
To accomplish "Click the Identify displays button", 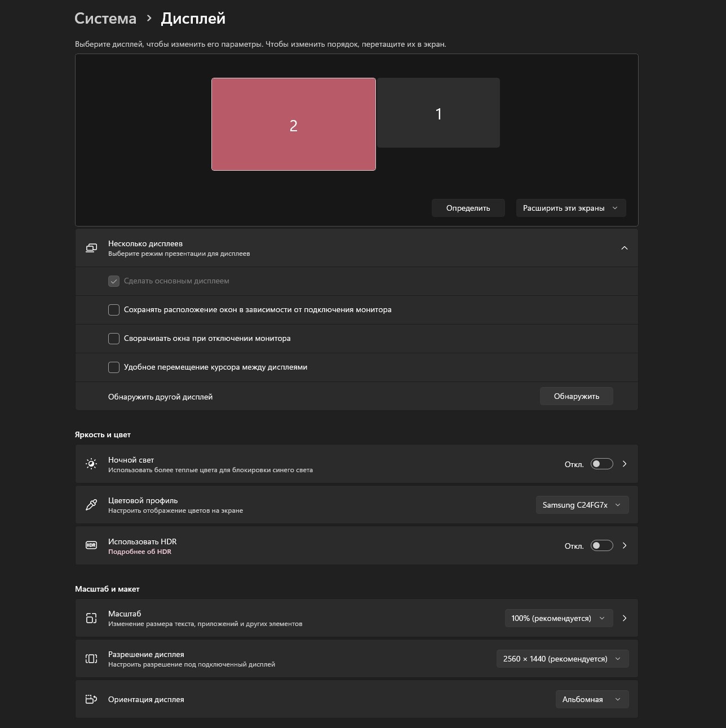I will [x=468, y=208].
